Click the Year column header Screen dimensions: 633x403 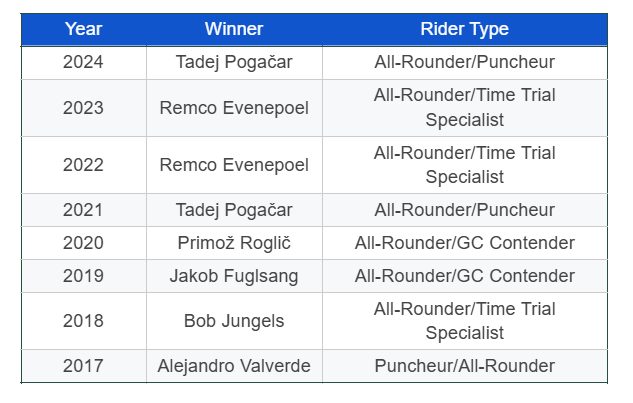tap(84, 29)
